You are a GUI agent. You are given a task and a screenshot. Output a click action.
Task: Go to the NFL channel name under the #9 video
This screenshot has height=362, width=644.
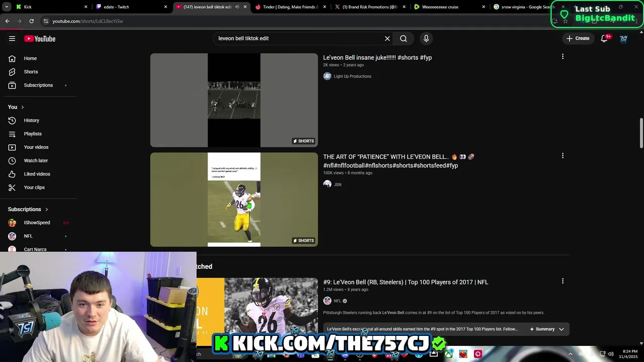(337, 301)
